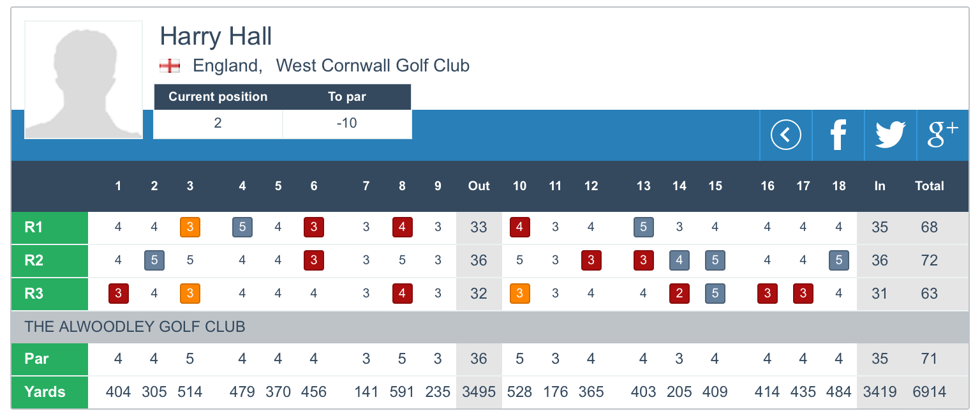980x418 pixels.
Task: Click the Harry Hall player name
Action: coord(216,36)
